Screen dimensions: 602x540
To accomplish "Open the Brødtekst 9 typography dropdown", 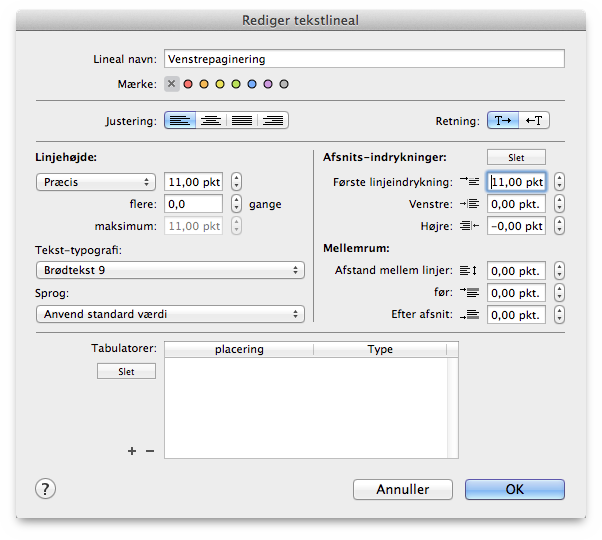I will (x=170, y=270).
